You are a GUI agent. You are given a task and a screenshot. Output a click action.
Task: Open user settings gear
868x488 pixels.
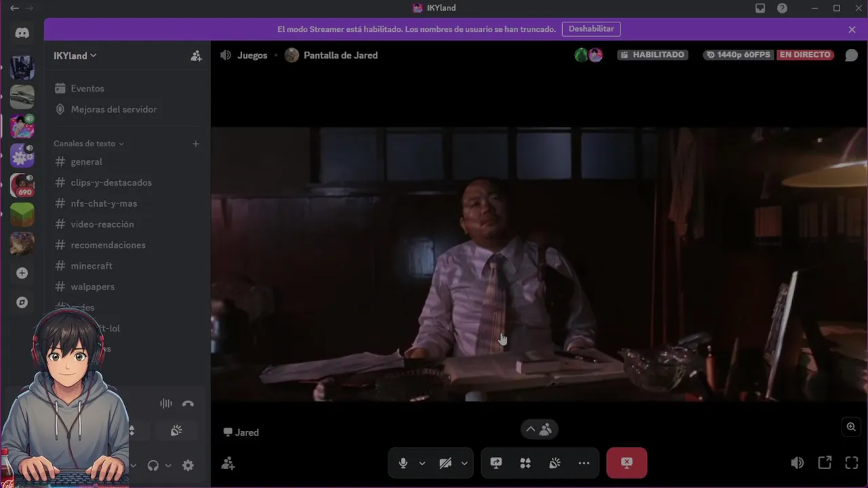coord(188,465)
